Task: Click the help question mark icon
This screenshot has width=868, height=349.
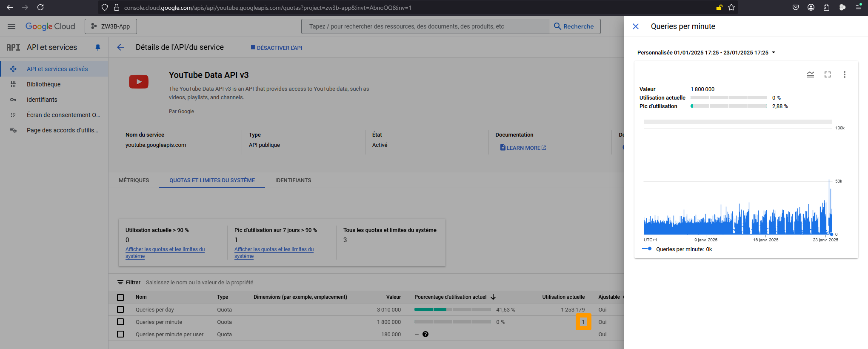Action: [425, 334]
